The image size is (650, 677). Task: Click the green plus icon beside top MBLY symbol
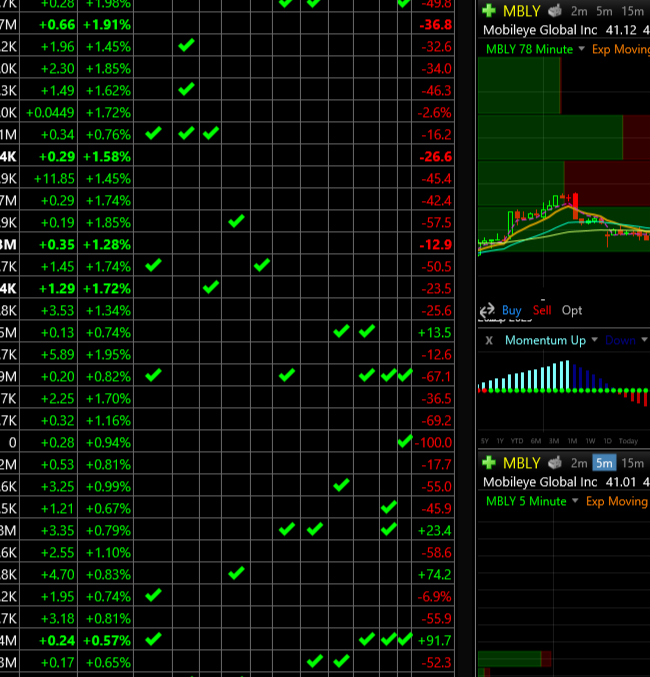click(x=488, y=11)
